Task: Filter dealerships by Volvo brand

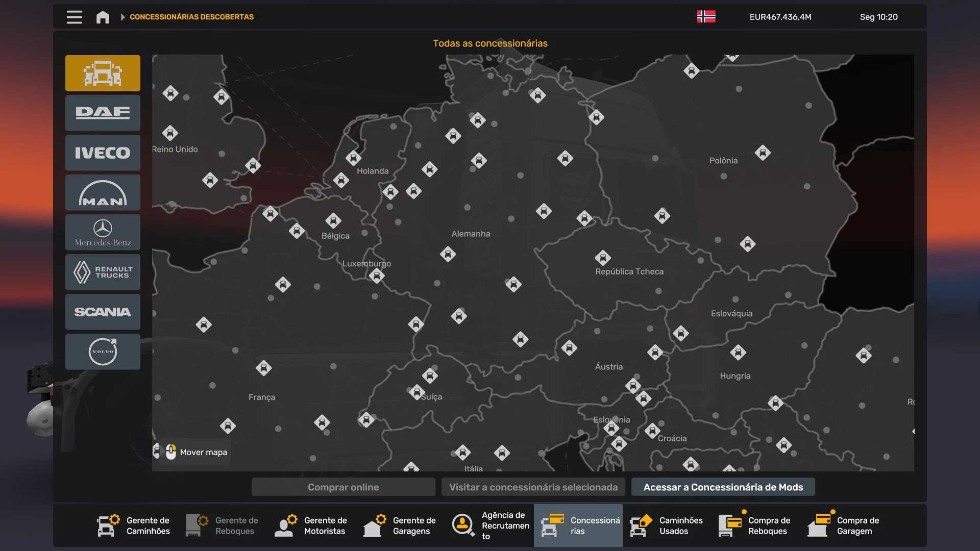Action: coord(103,352)
